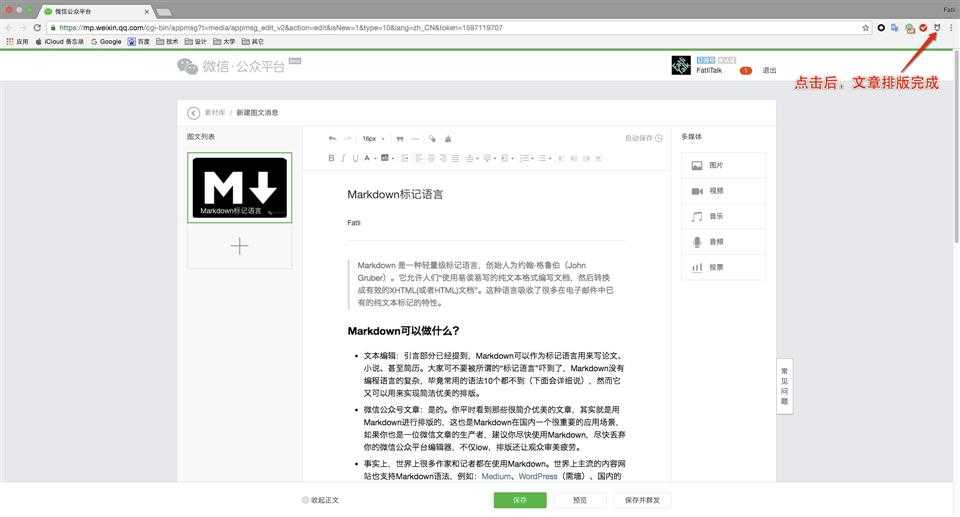Click the justify alignment icon
960x517 pixels.
(456, 158)
